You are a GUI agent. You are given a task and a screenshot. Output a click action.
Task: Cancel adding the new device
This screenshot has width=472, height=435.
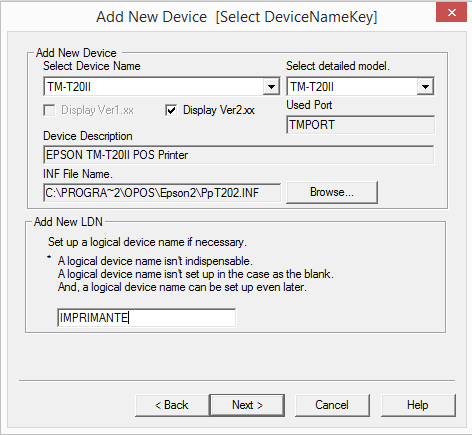(332, 405)
